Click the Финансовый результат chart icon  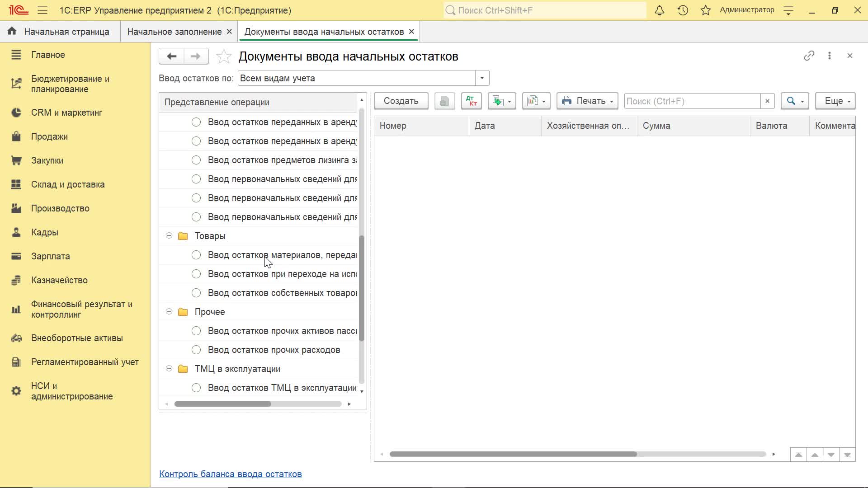click(16, 310)
